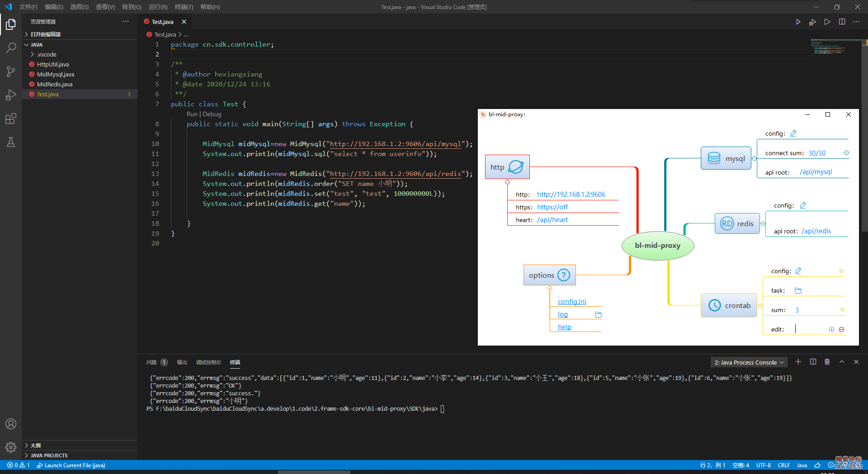Collapse the redis node toggle circle
Screen dimensions: 868x474
point(763,224)
